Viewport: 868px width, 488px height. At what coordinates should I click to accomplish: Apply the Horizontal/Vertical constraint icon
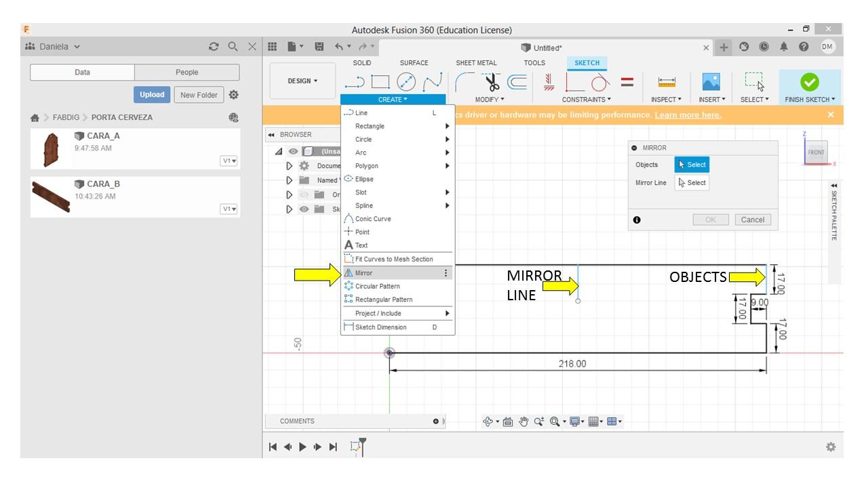point(549,82)
